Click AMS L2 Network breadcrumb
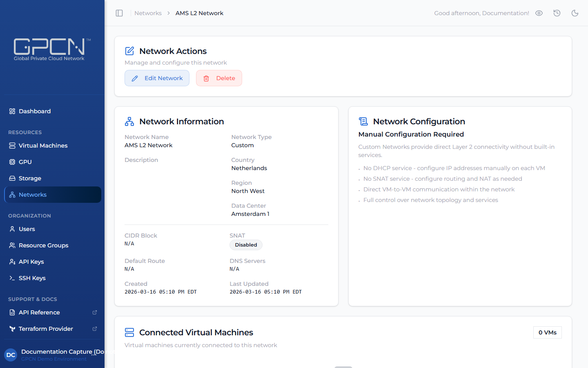 coord(199,13)
